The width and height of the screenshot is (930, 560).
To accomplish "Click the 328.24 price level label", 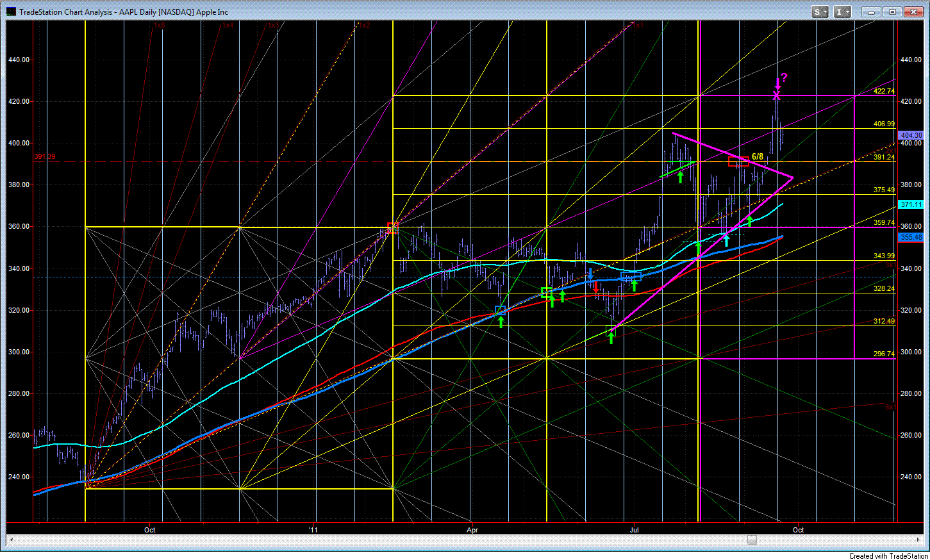I will point(884,288).
